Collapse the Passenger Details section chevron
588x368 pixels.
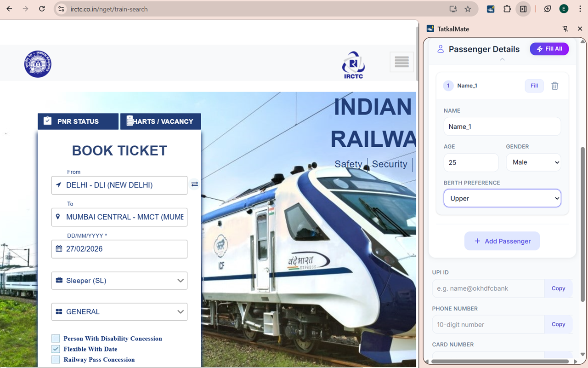click(x=502, y=59)
